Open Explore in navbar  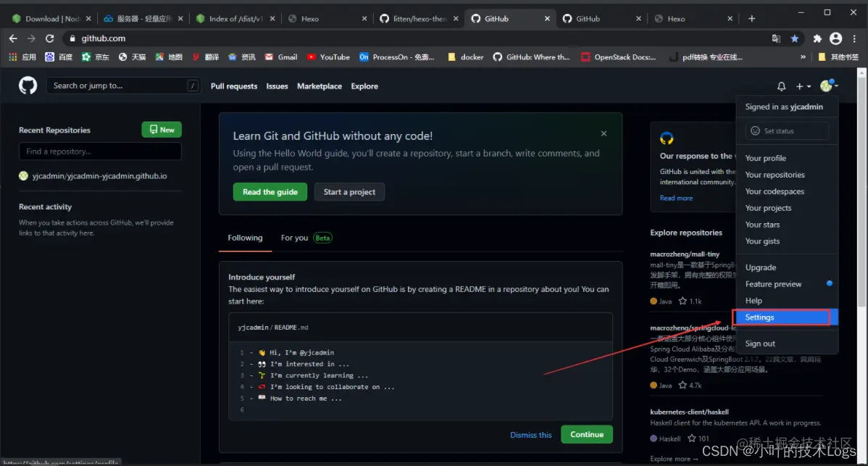tap(364, 86)
